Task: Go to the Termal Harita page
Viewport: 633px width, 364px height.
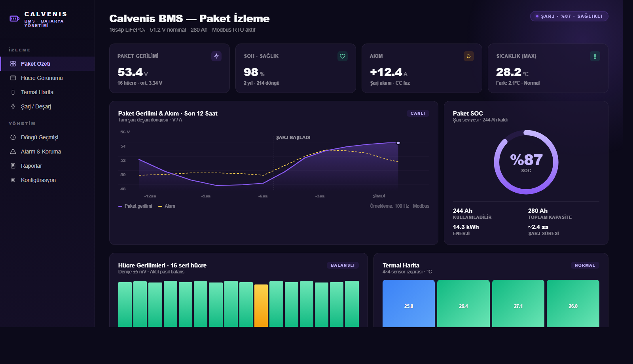Action: (x=37, y=92)
